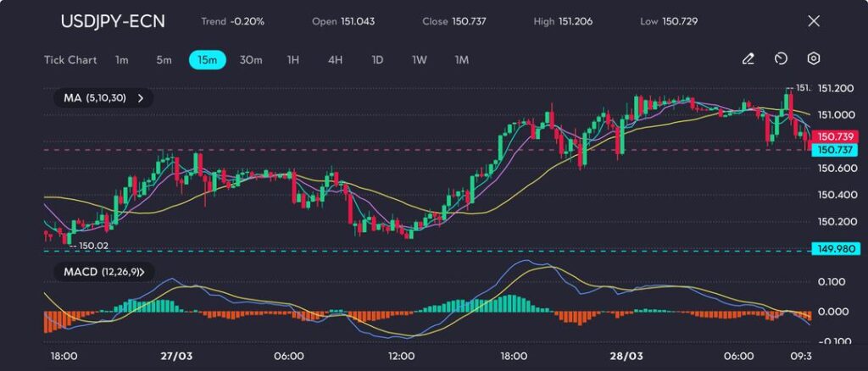
Task: Switch to Tick Chart view
Action: [70, 60]
